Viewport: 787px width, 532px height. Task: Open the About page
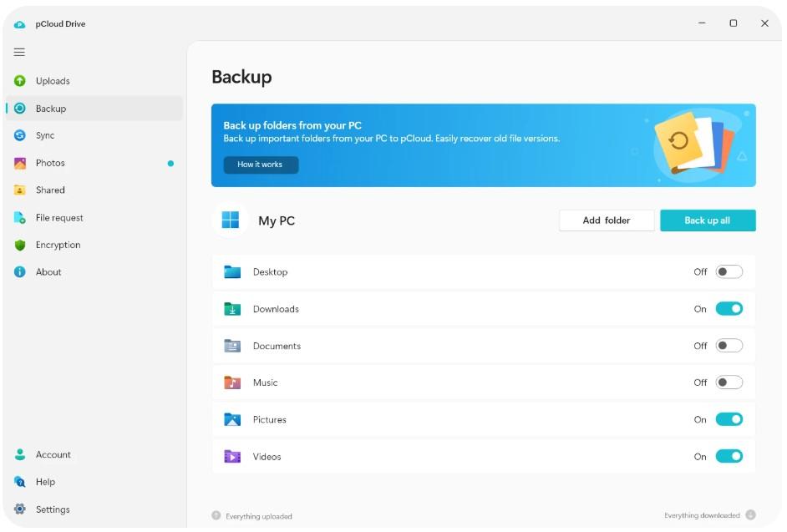point(94,272)
